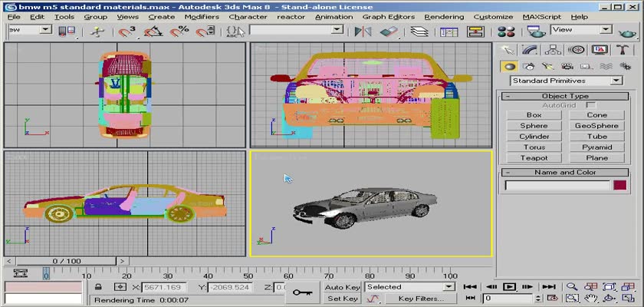Viewport: 644px width, 307px height.
Task: Click the time slider left arrow
Action: pos(9,261)
